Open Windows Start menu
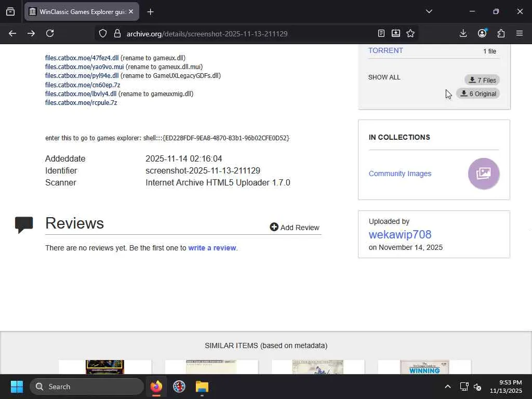 [17, 387]
